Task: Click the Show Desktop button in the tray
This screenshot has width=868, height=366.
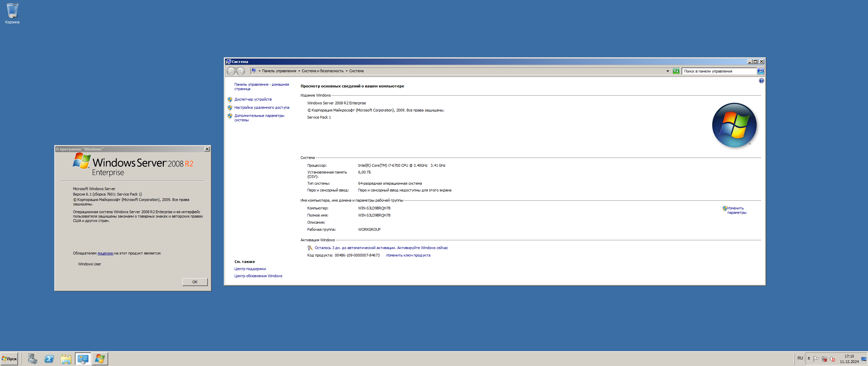Action: tap(864, 359)
